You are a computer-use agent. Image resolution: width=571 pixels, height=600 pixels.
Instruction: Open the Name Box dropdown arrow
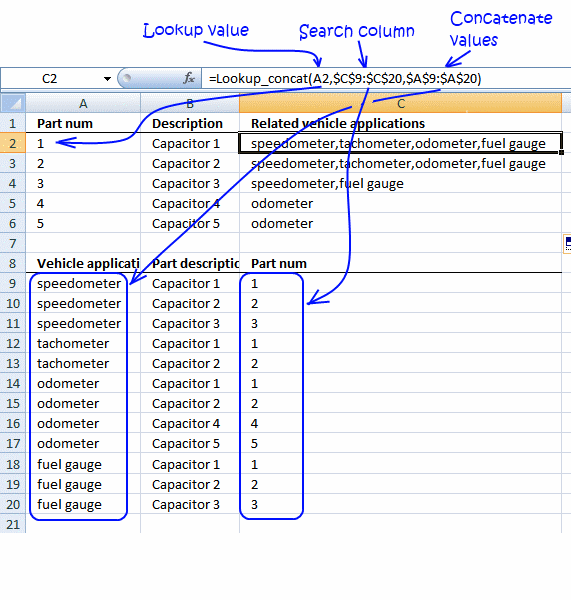(x=107, y=79)
